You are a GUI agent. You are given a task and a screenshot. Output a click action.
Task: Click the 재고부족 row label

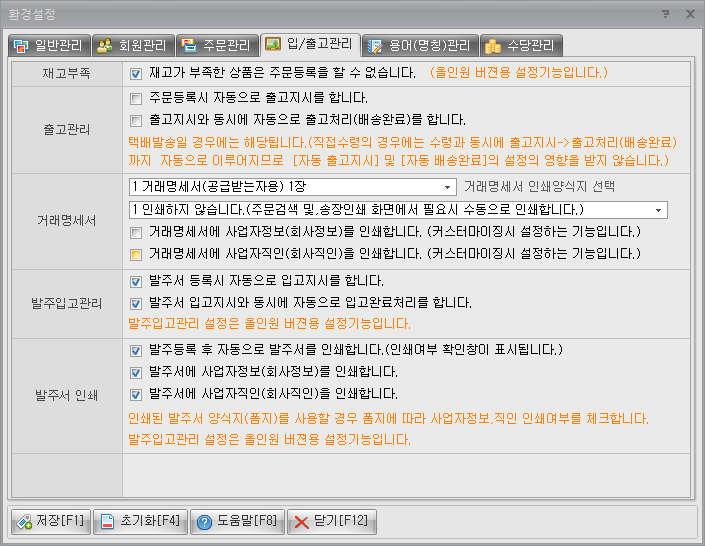(x=67, y=73)
